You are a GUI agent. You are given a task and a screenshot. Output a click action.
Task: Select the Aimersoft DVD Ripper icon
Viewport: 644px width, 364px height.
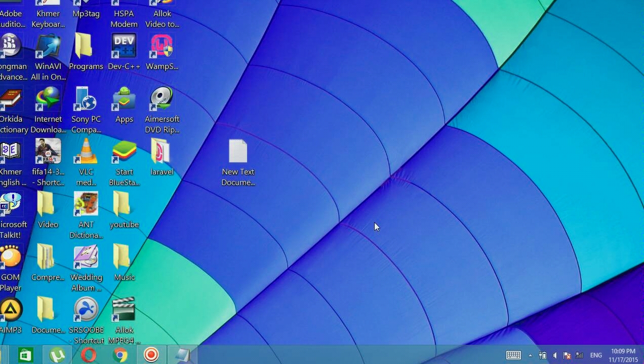pyautogui.click(x=162, y=110)
